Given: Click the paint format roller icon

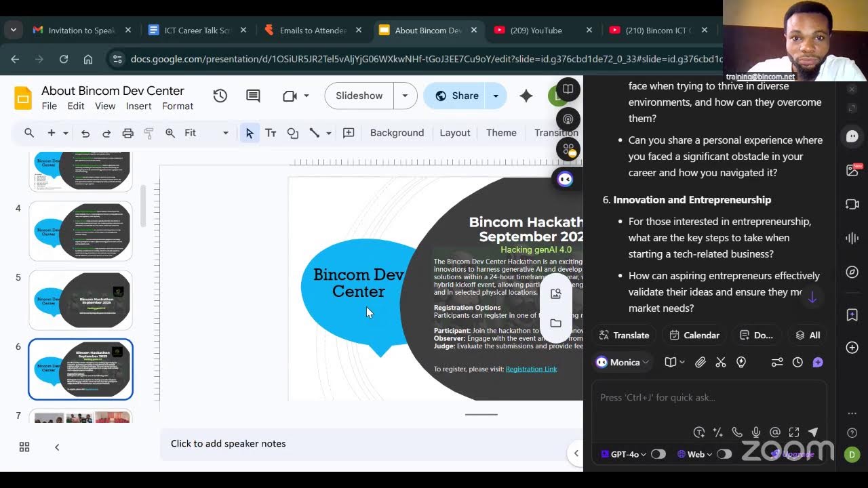Looking at the screenshot, I should coord(149,133).
